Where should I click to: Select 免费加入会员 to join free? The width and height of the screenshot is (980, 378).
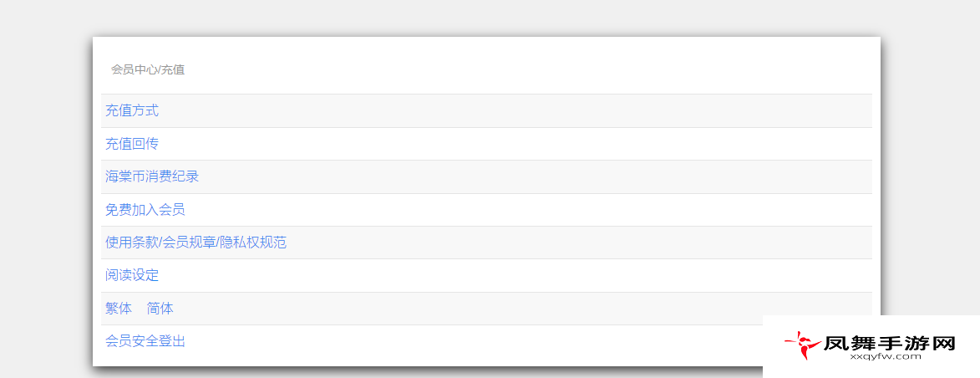(145, 210)
